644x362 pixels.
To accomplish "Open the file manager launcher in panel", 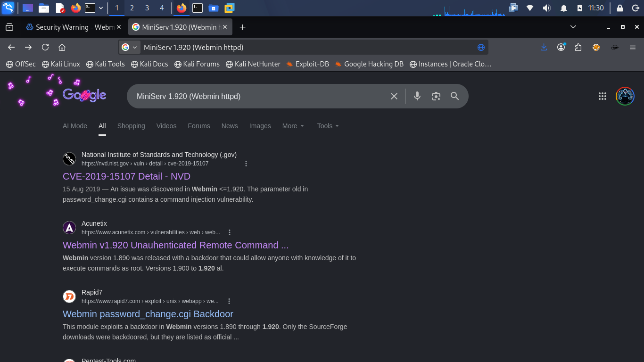I will pos(44,8).
